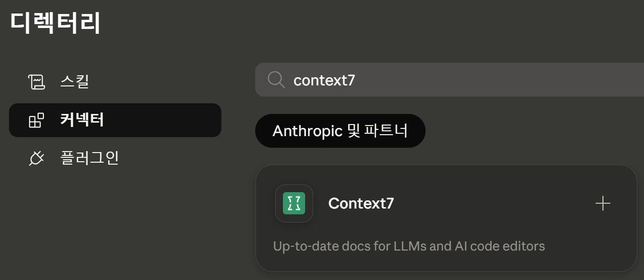
Task: Click the 디렉터리 page heading
Action: (56, 22)
